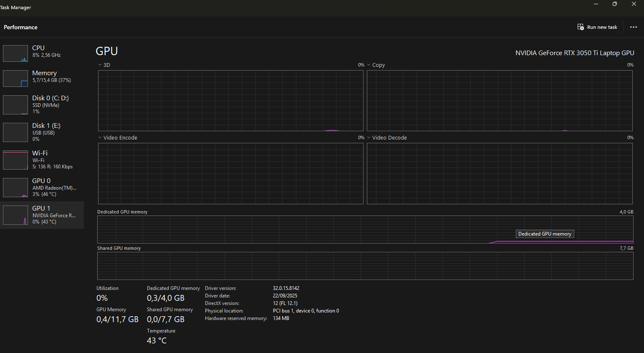The height and width of the screenshot is (353, 644).
Task: Click the Wi-Fi network graph thumbnail
Action: (15, 160)
